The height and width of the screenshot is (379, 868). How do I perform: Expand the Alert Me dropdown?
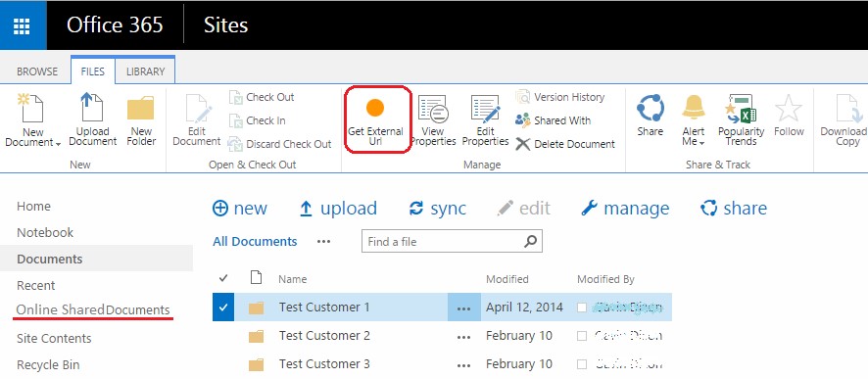point(701,143)
